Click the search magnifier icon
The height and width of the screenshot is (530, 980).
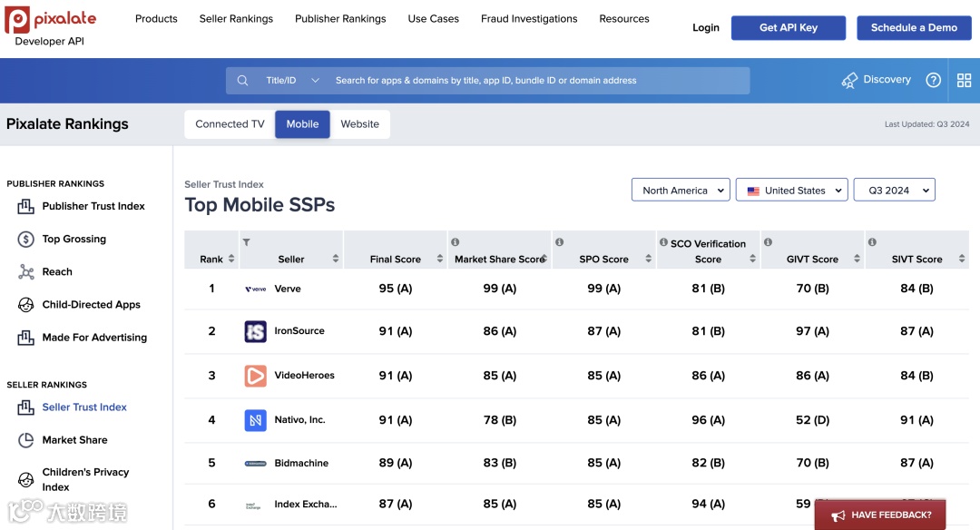point(242,81)
